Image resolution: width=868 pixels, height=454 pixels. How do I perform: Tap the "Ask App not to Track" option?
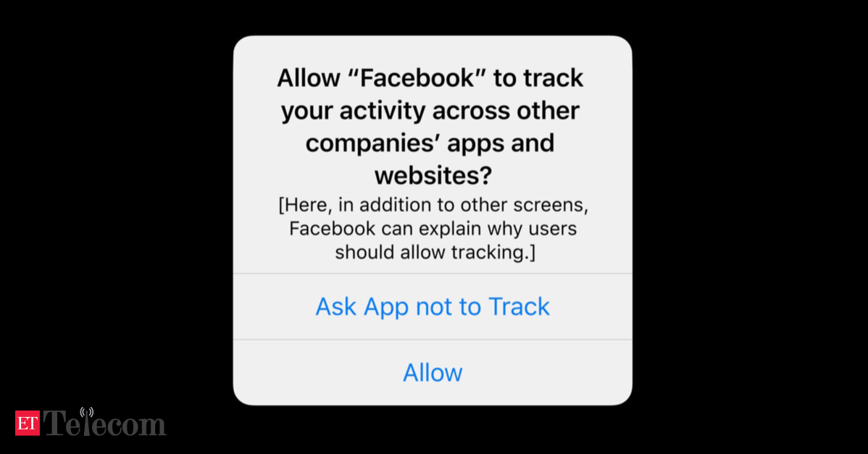tap(433, 307)
